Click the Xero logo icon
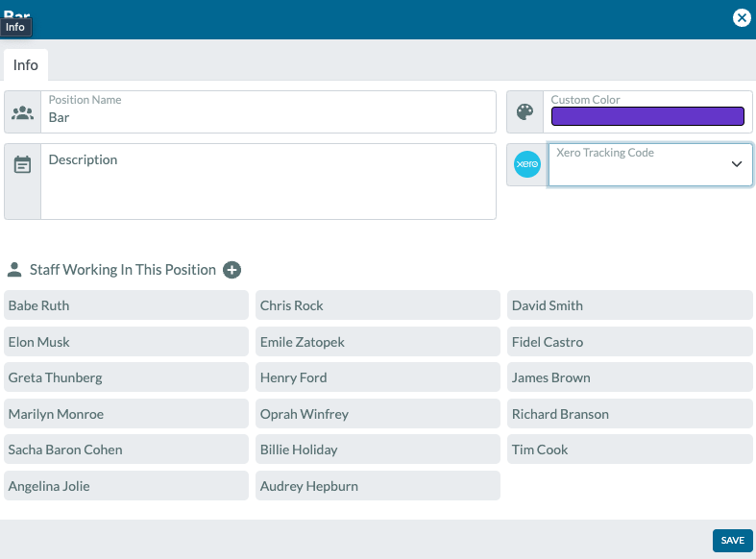The height and width of the screenshot is (559, 756). click(x=527, y=164)
